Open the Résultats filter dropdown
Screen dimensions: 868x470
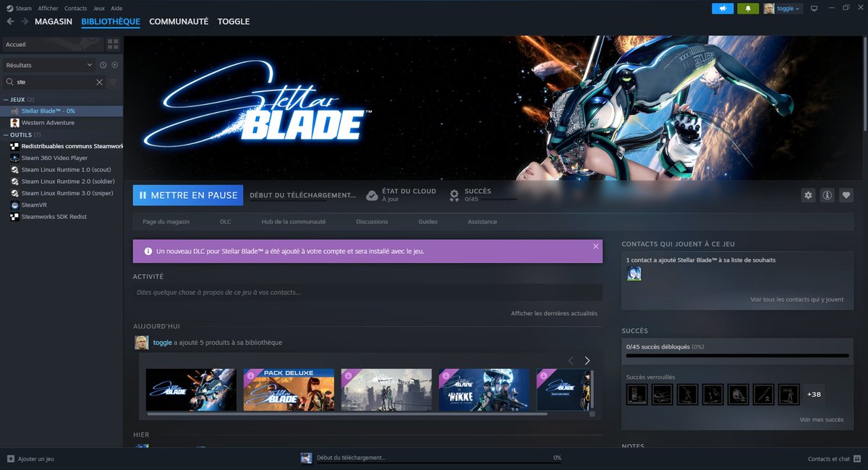48,65
